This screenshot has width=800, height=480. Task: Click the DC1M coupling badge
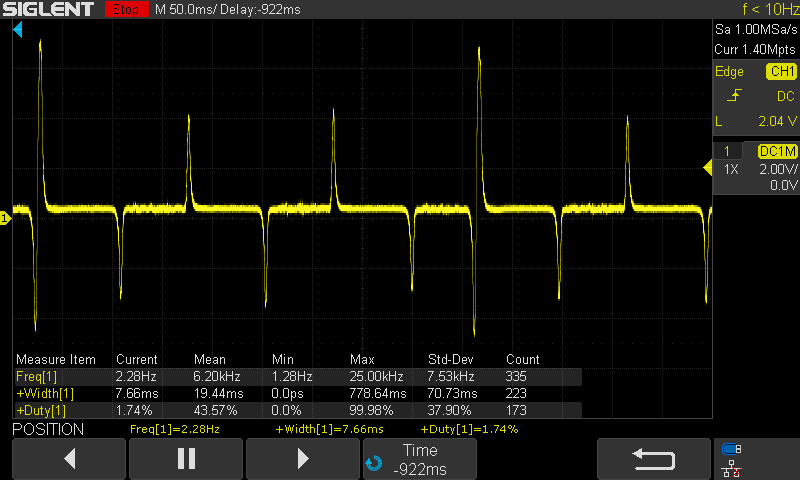point(778,151)
